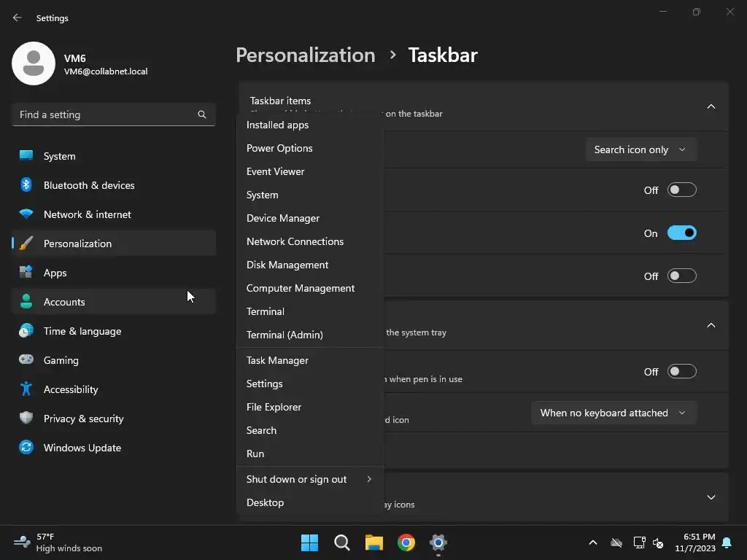Image resolution: width=747 pixels, height=560 pixels.
Task: Collapse the Taskbar items section
Action: click(x=711, y=106)
